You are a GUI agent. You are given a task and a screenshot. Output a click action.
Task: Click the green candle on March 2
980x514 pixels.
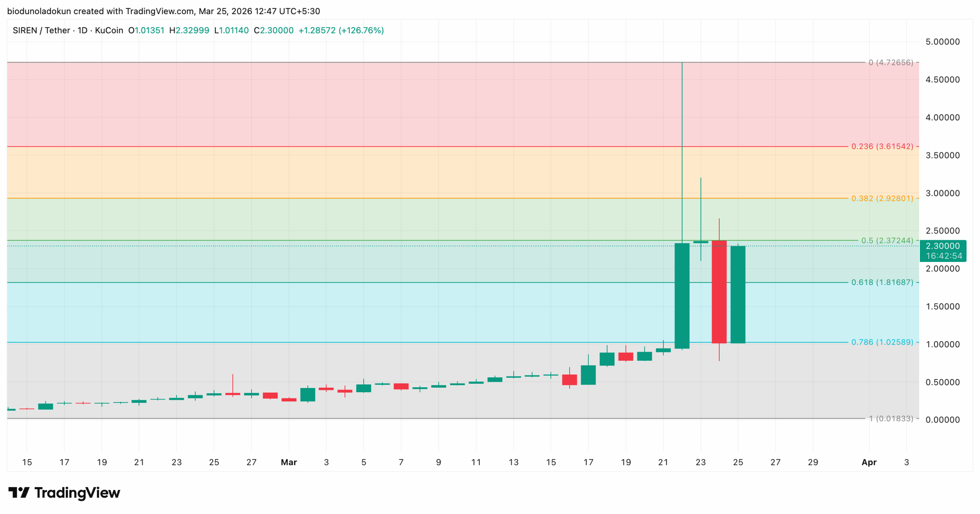307,395
